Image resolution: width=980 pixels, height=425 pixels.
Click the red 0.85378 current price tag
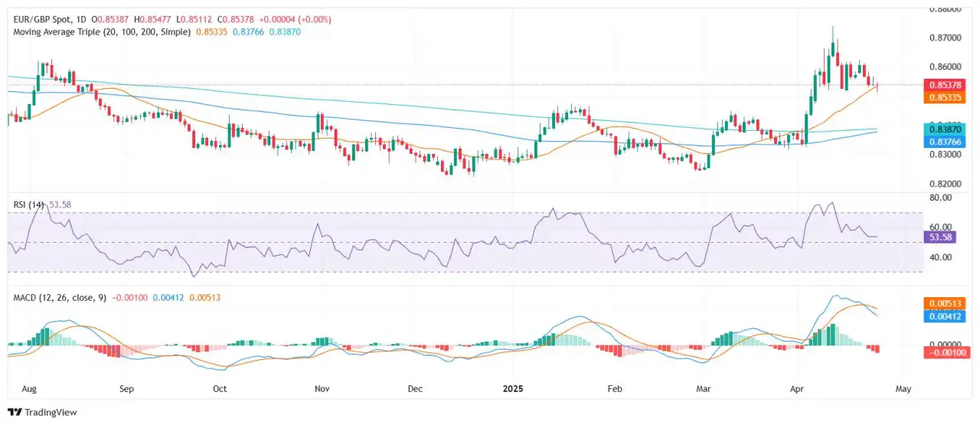[x=946, y=85]
